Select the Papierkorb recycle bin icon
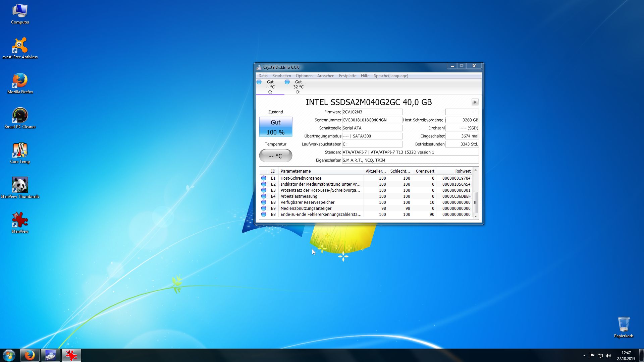Screen dimensions: 644x362 pos(624,327)
